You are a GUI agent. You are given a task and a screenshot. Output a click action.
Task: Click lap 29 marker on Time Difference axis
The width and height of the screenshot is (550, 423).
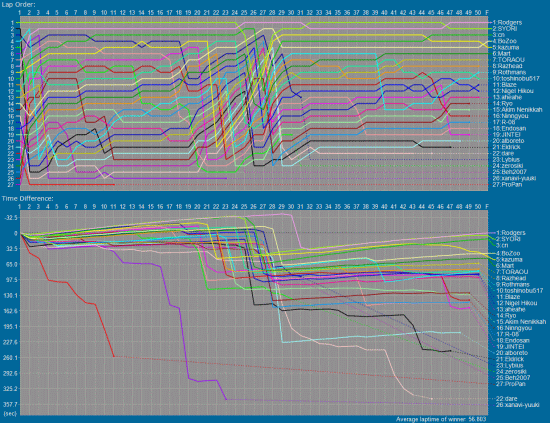click(x=281, y=207)
